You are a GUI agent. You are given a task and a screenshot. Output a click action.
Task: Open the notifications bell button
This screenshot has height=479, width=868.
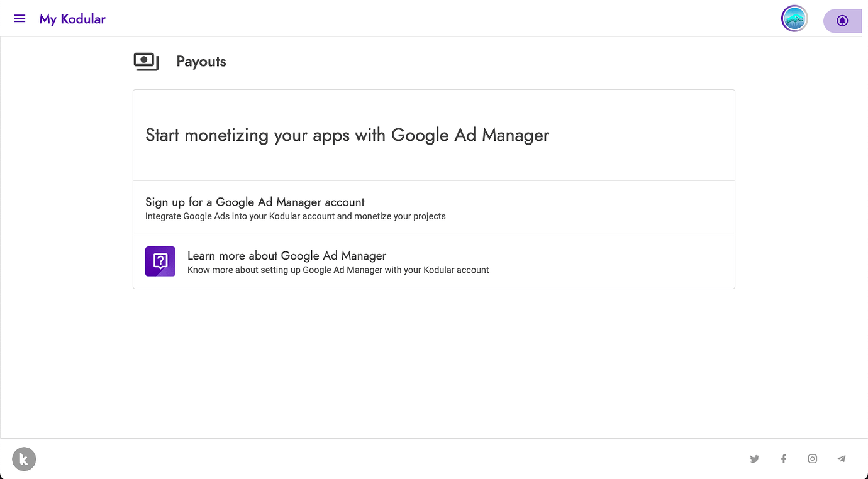[842, 21]
